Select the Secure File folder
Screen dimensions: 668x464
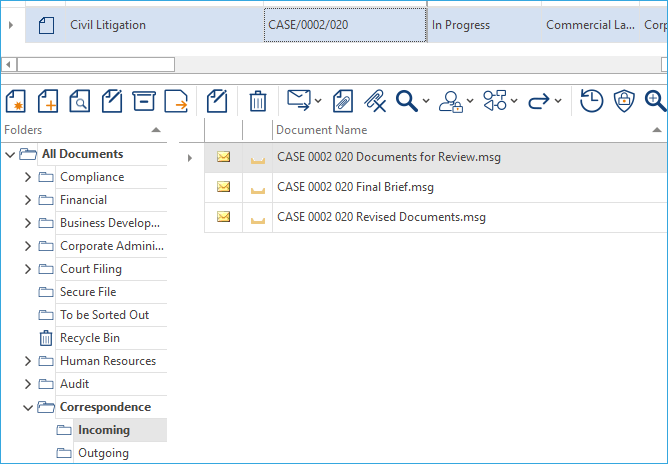tap(88, 292)
